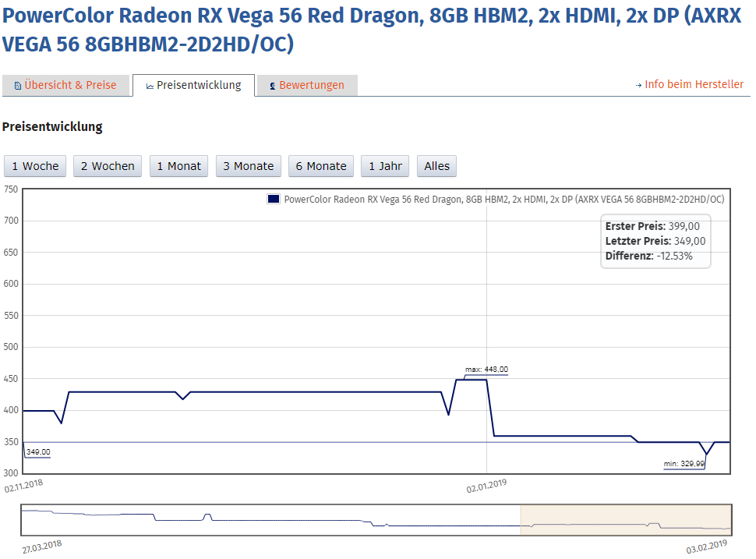Click the Preisentwicklung section heading
The image size is (756, 559).
(52, 127)
